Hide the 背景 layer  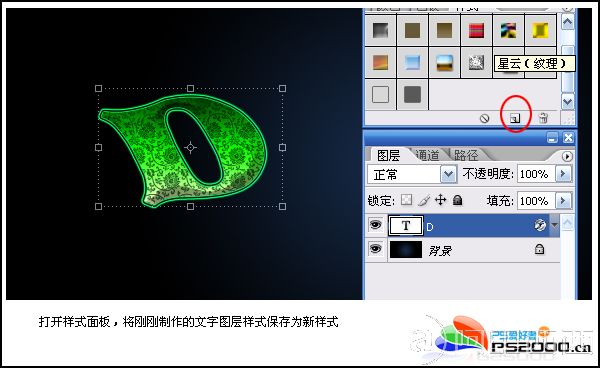pyautogui.click(x=375, y=249)
